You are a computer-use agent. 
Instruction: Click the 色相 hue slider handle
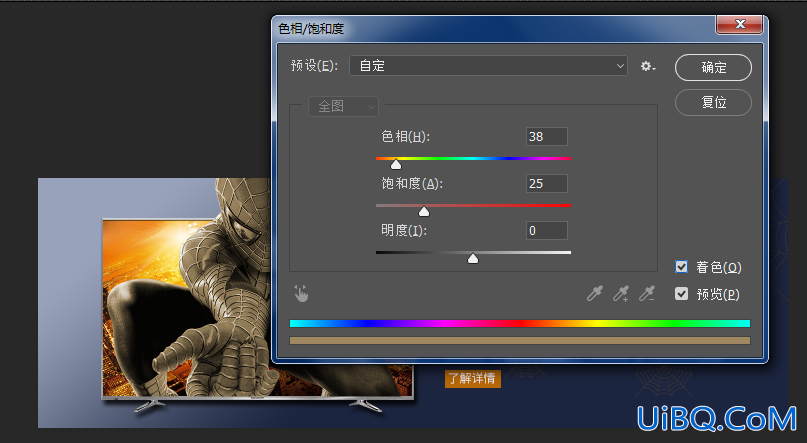click(x=396, y=165)
